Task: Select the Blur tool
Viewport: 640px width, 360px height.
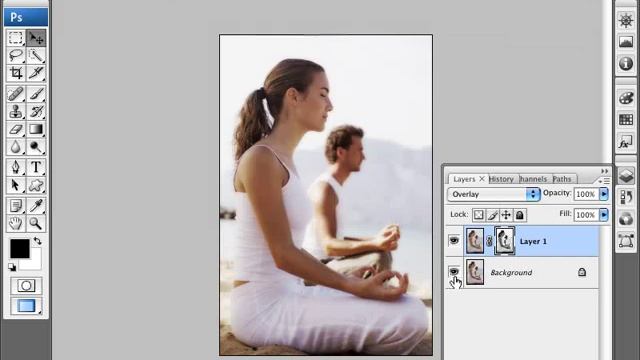Action: 16,147
